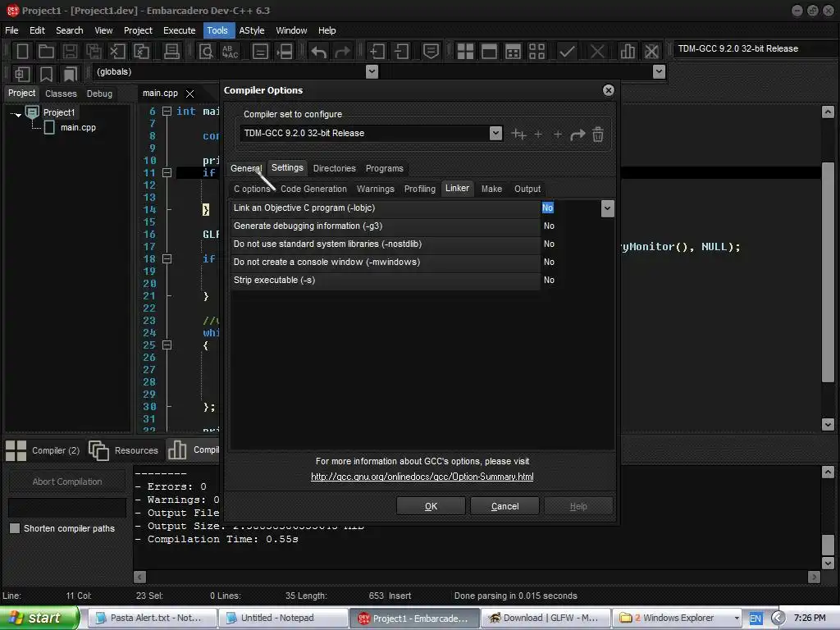Switch to Untitled - Notepad taskbar window
This screenshot has height=630, width=840.
coord(283,618)
